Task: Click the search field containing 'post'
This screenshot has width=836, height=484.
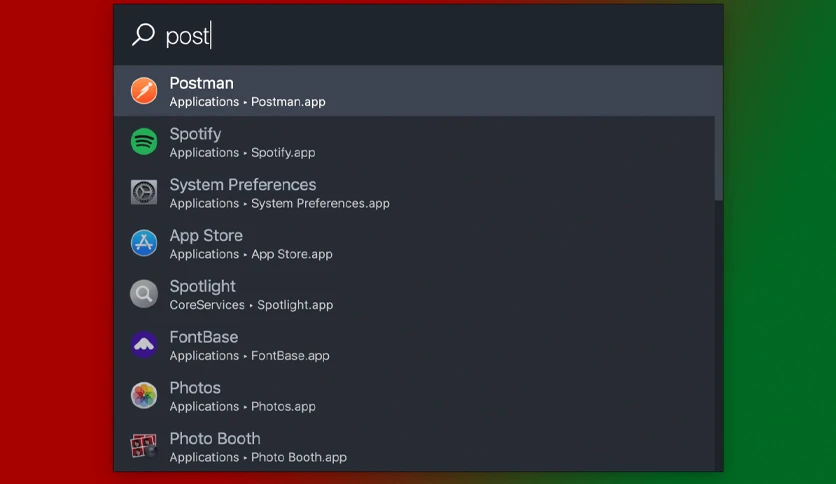Action: (418, 35)
